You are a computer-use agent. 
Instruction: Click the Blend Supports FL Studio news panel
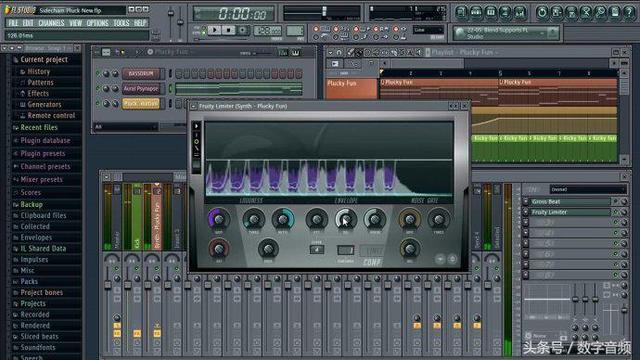click(x=506, y=33)
